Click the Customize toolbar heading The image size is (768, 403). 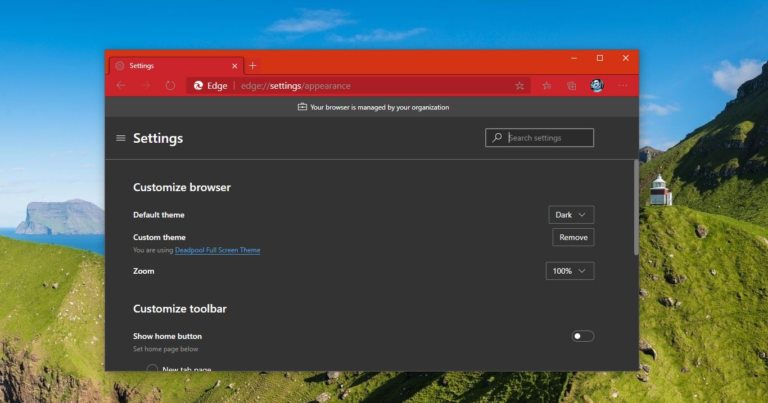point(180,308)
